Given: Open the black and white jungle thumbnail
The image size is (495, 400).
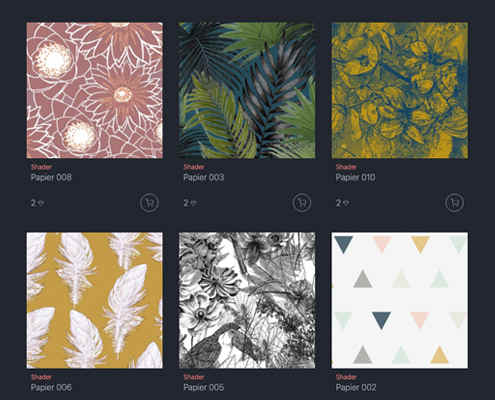Looking at the screenshot, I should click(247, 300).
